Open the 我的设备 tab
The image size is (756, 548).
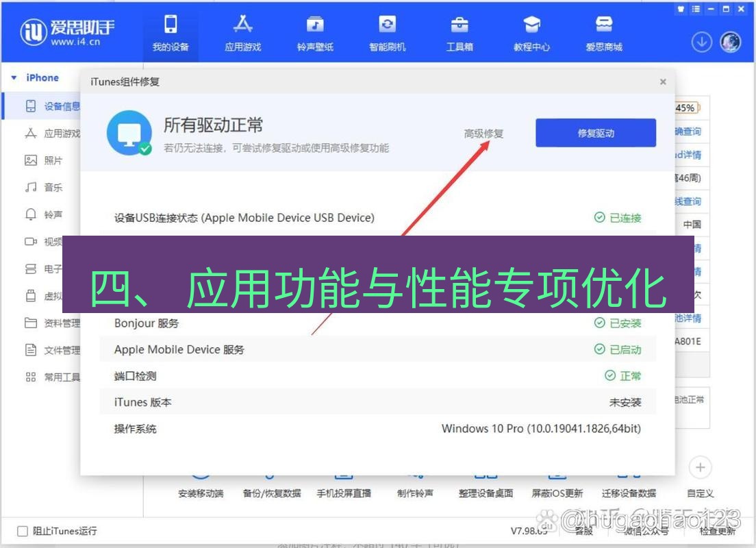(x=171, y=33)
